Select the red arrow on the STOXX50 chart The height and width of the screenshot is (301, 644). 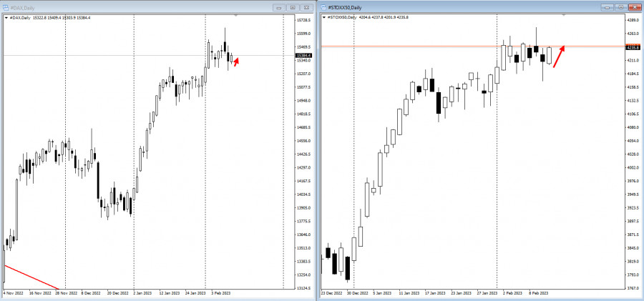pos(558,56)
